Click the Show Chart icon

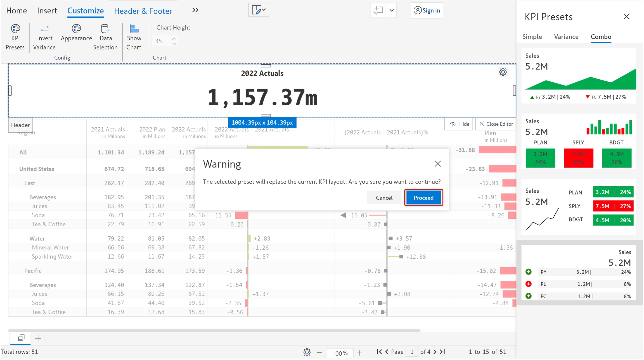click(134, 29)
